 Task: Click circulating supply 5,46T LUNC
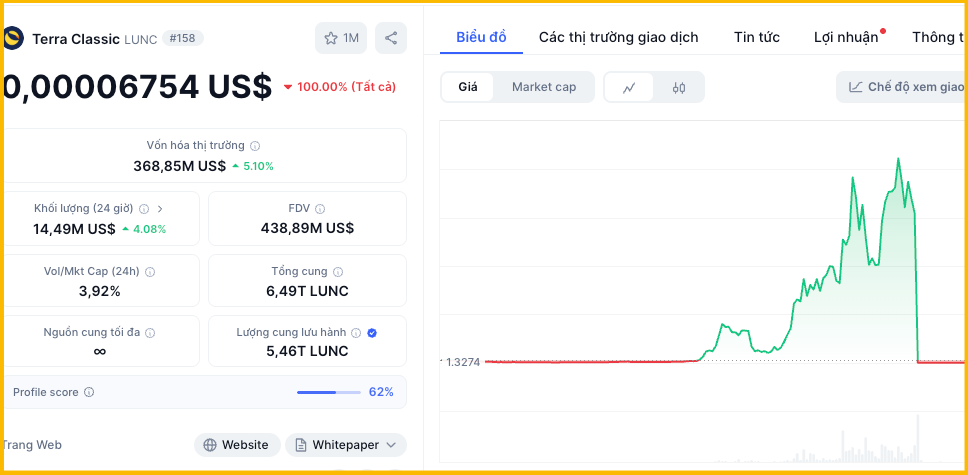(307, 351)
